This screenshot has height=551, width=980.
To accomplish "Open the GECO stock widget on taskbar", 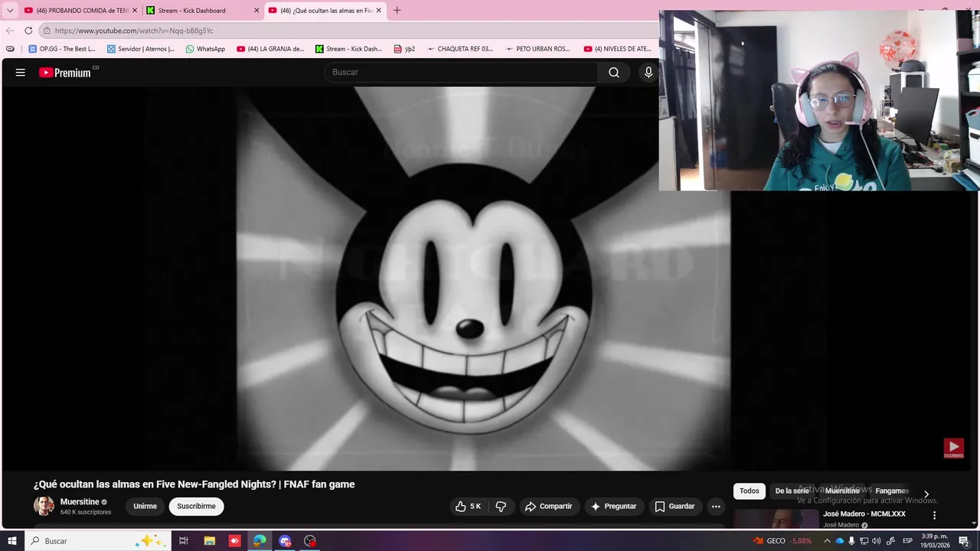I will point(782,541).
